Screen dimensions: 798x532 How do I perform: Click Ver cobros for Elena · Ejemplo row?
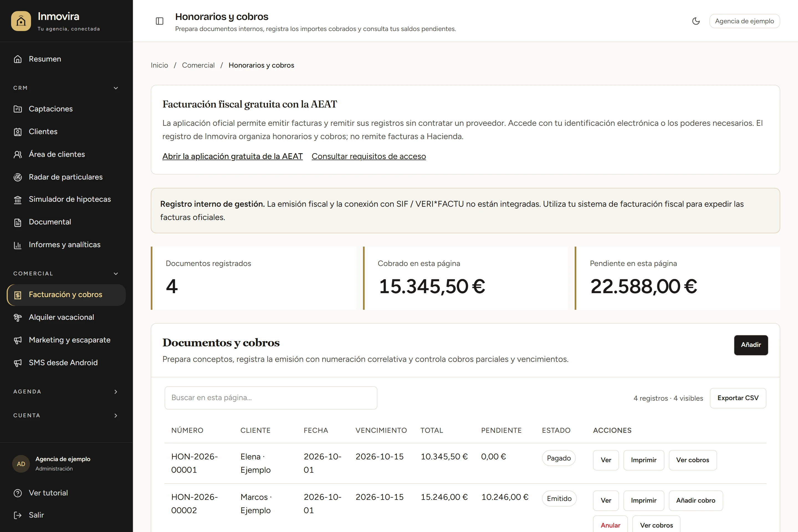[x=692, y=460]
